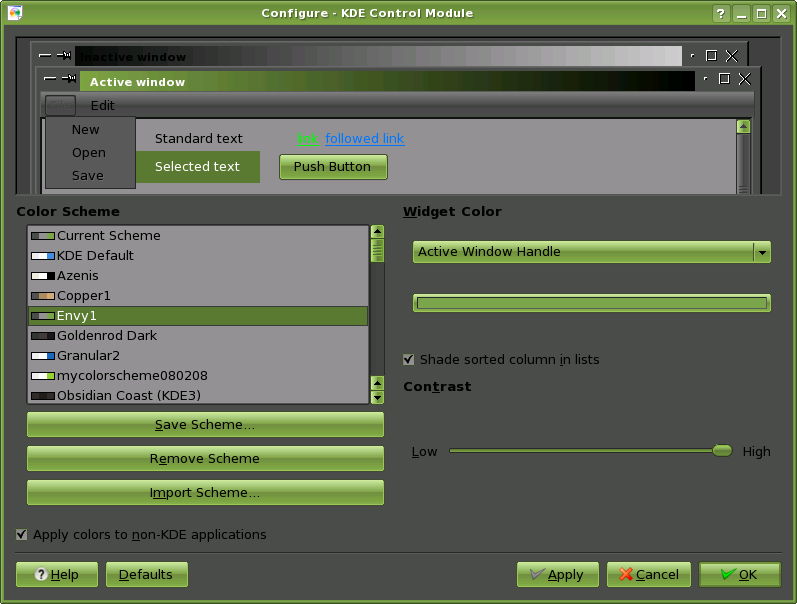Click the 'followed link' in preview

(x=365, y=138)
